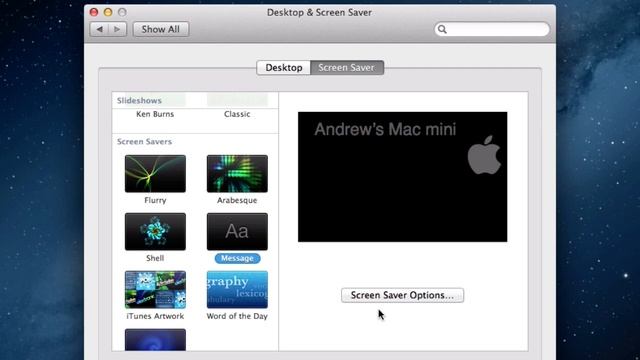Open Screen Saver Options
Screen dimensions: 640x360
tap(402, 295)
